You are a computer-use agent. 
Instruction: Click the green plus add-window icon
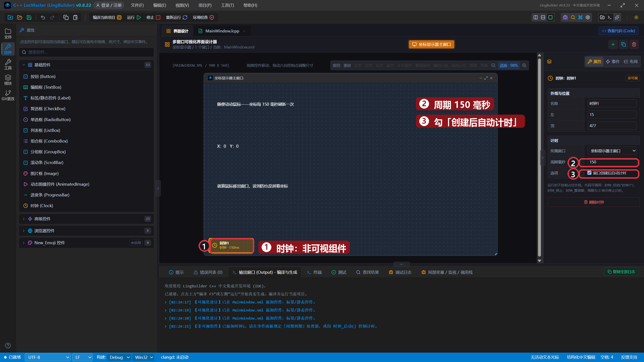pyautogui.click(x=613, y=44)
